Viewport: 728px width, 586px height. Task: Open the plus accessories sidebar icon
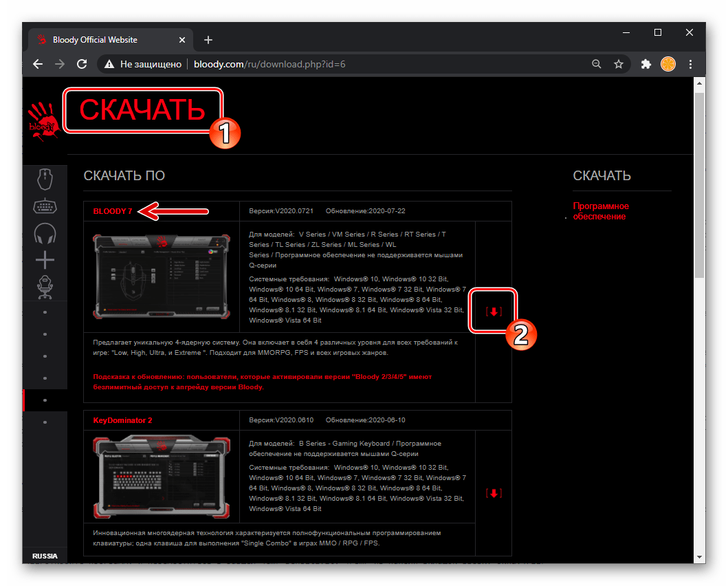pyautogui.click(x=45, y=260)
